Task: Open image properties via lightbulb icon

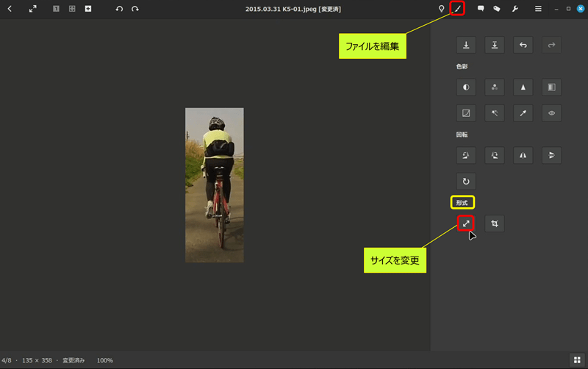Action: coord(442,9)
